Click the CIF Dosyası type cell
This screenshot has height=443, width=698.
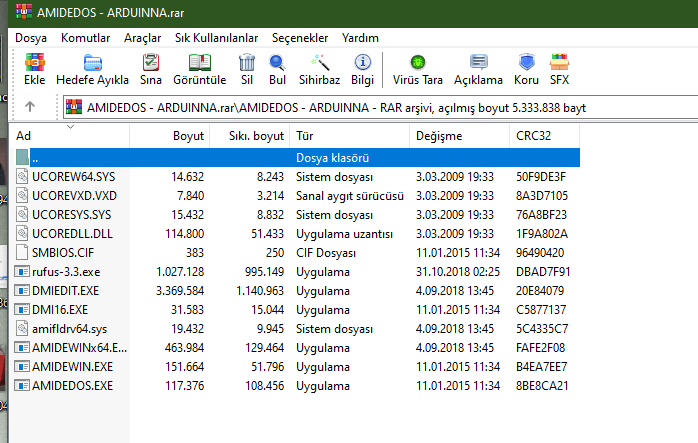326,253
